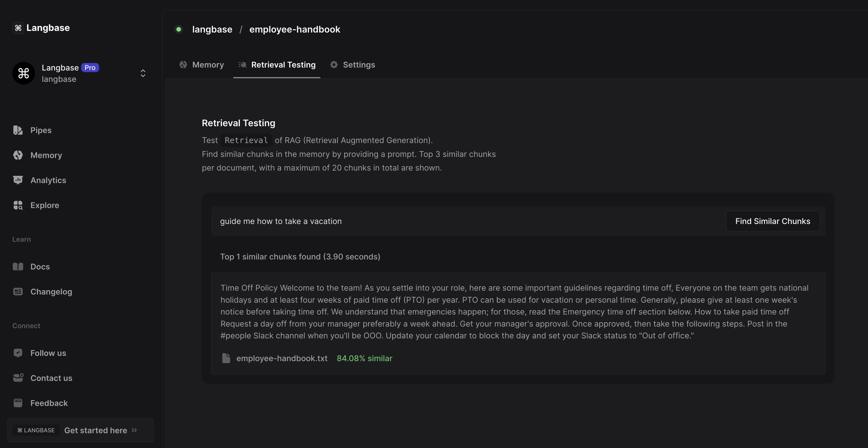868x448 pixels.
Task: Focus the retrieval prompt input field
Action: 468,221
